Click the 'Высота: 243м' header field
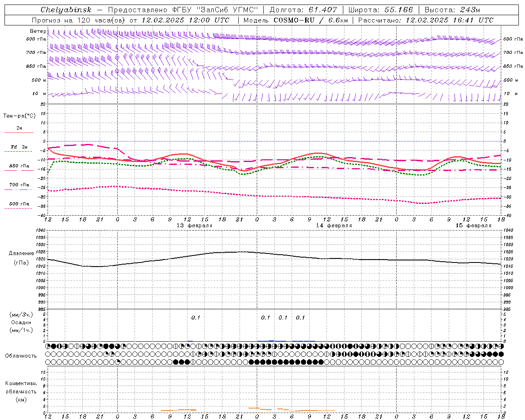Image resolution: width=525 pixels, height=420 pixels. 452,10
